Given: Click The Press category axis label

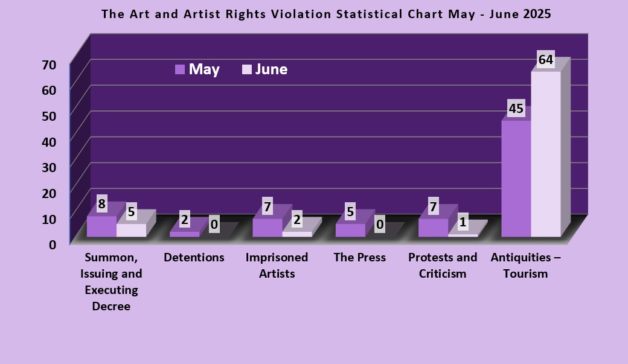Looking at the screenshot, I should tap(360, 258).
